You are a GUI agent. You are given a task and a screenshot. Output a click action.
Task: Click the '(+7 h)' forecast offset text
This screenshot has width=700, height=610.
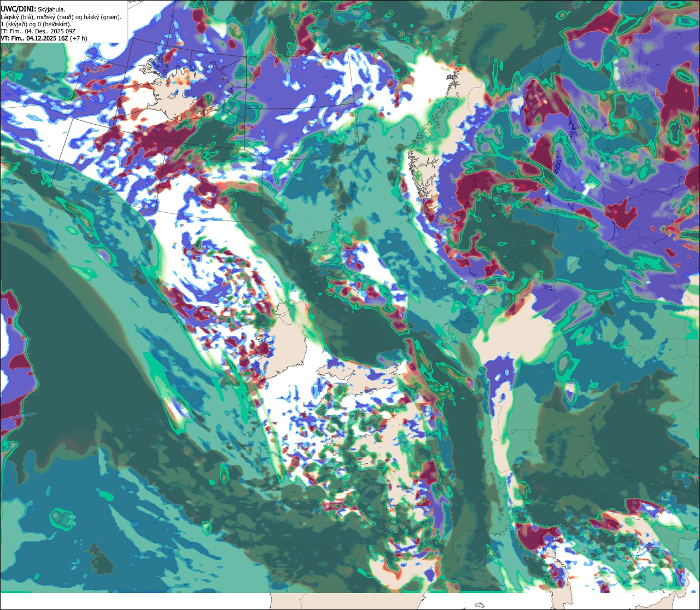coord(78,39)
